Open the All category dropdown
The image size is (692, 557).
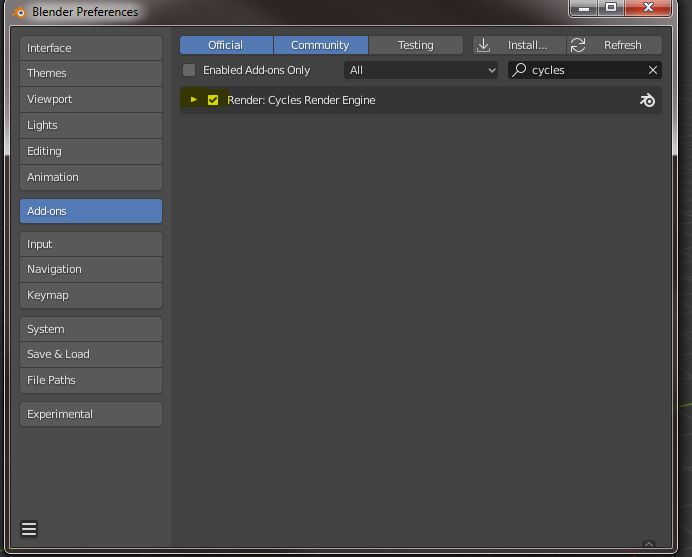coord(421,70)
